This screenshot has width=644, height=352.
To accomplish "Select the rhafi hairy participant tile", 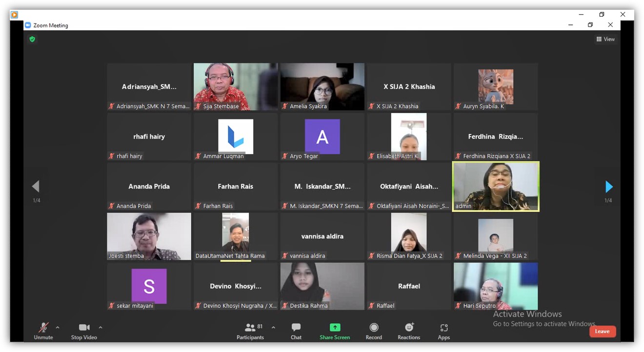I will tap(149, 137).
